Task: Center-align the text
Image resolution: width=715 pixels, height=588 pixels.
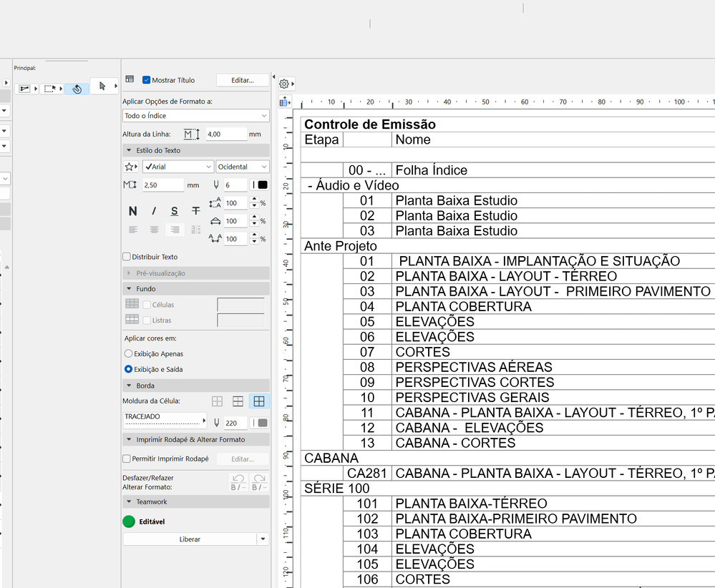Action: coord(154,230)
